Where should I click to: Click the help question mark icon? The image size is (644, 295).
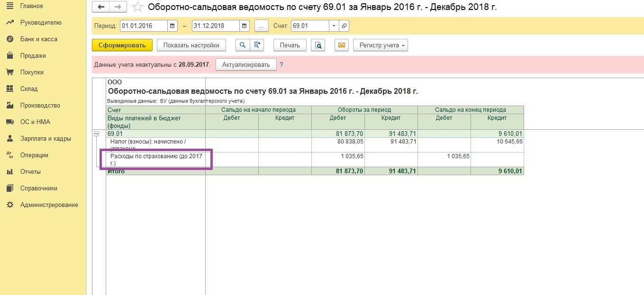pos(281,64)
